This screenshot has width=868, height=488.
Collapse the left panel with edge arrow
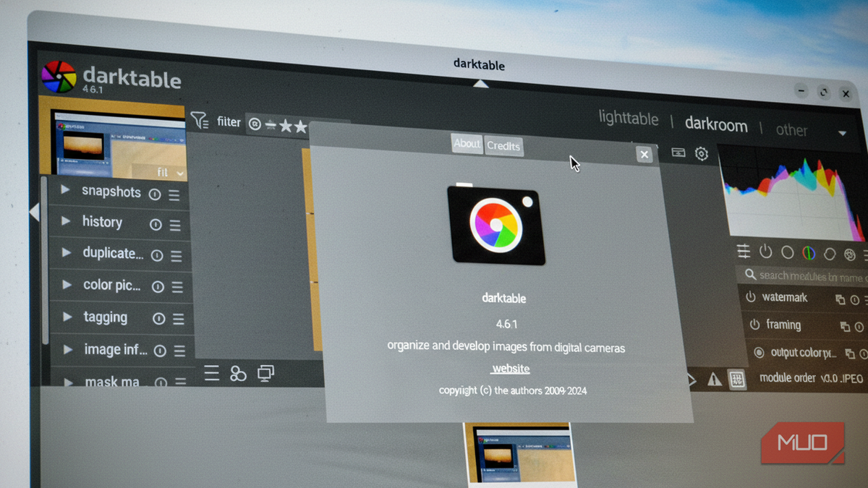coord(34,213)
